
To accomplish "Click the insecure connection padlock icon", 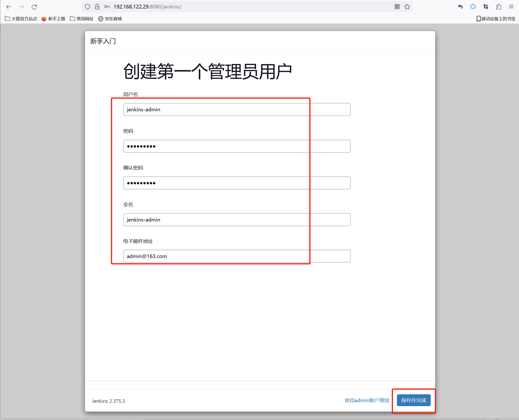I will [x=97, y=7].
